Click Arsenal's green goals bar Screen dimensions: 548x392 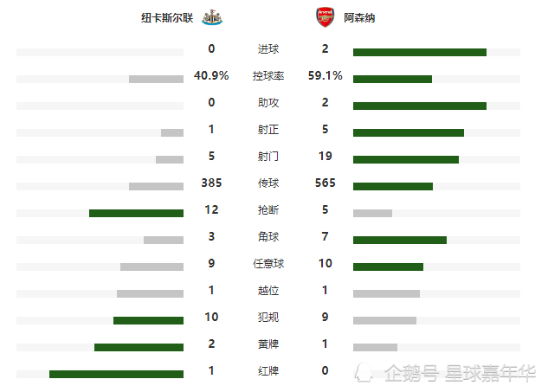(x=420, y=53)
